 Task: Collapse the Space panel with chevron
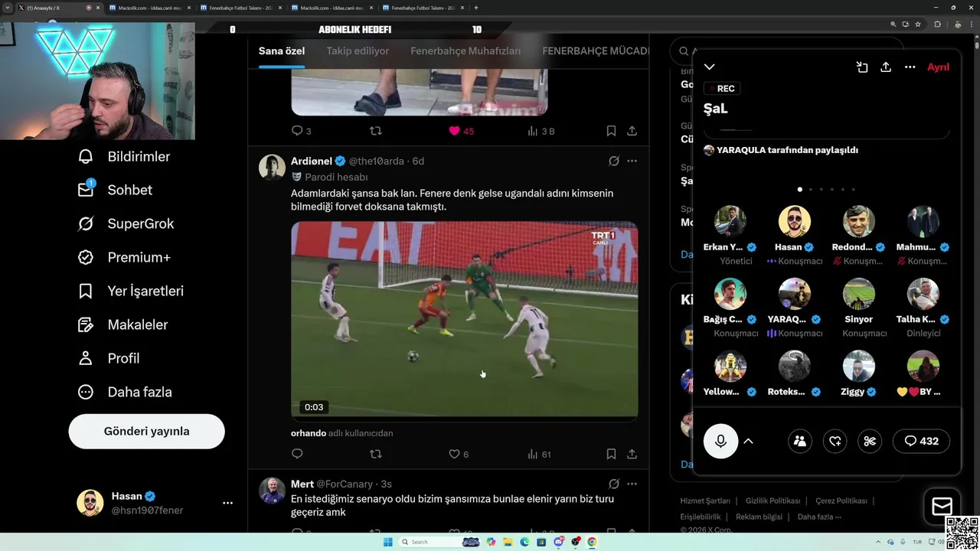pyautogui.click(x=710, y=67)
